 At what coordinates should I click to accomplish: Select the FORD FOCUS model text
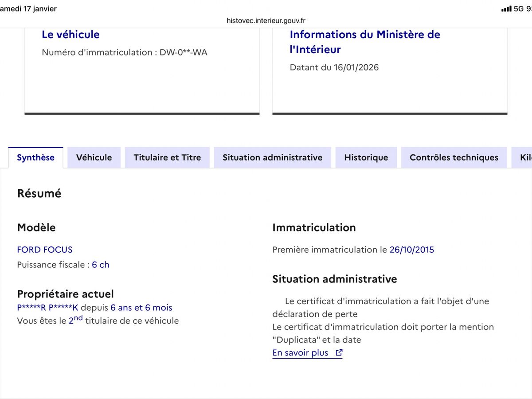point(45,250)
